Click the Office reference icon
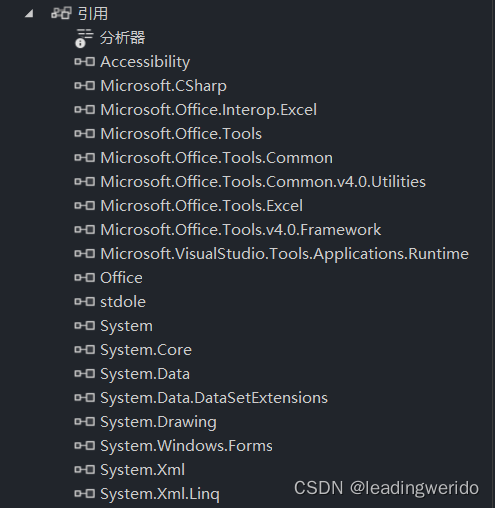495x508 pixels. coord(85,278)
